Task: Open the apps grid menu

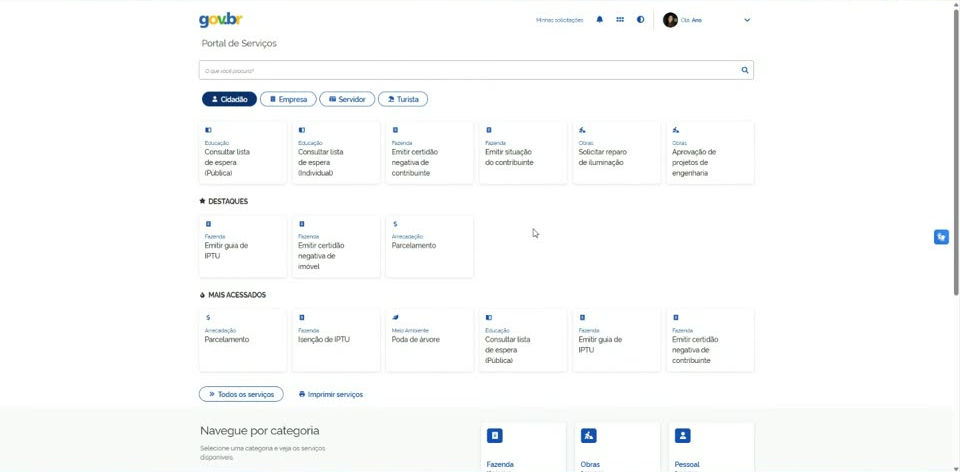Action: 620,20
